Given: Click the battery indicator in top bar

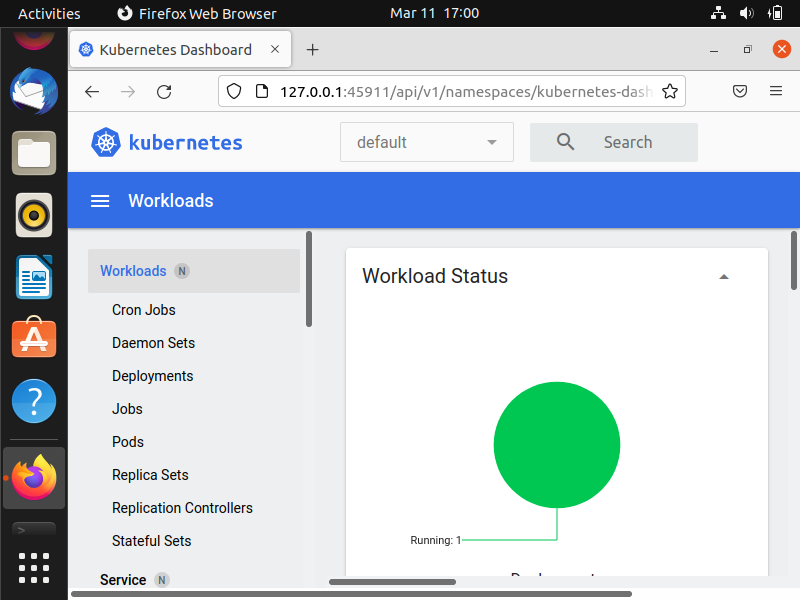Looking at the screenshot, I should (775, 13).
